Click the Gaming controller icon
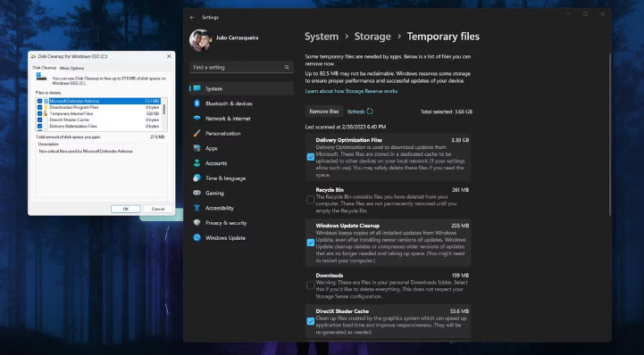 [197, 193]
